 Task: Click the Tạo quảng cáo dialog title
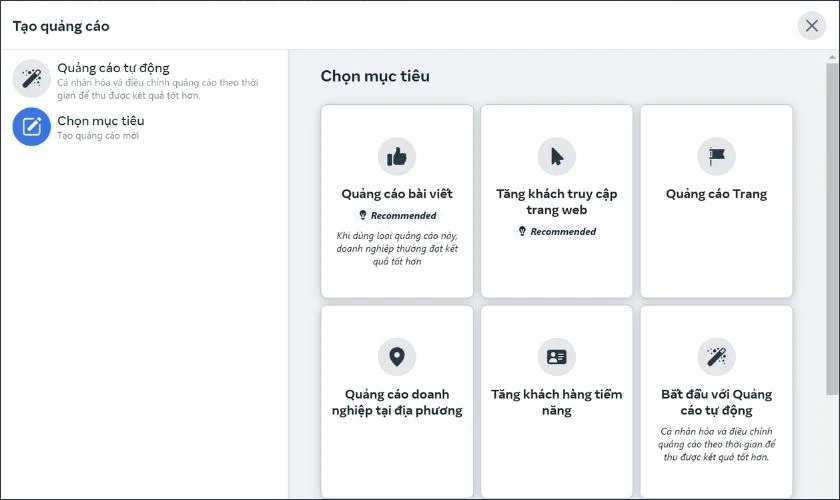coord(61,26)
